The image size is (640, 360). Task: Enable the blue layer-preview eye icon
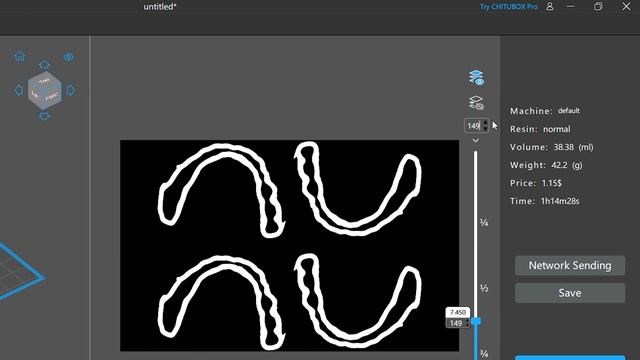(476, 77)
